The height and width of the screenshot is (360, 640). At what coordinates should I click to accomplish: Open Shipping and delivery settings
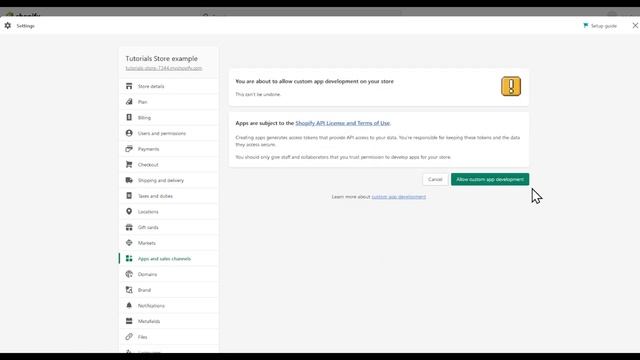click(169, 180)
